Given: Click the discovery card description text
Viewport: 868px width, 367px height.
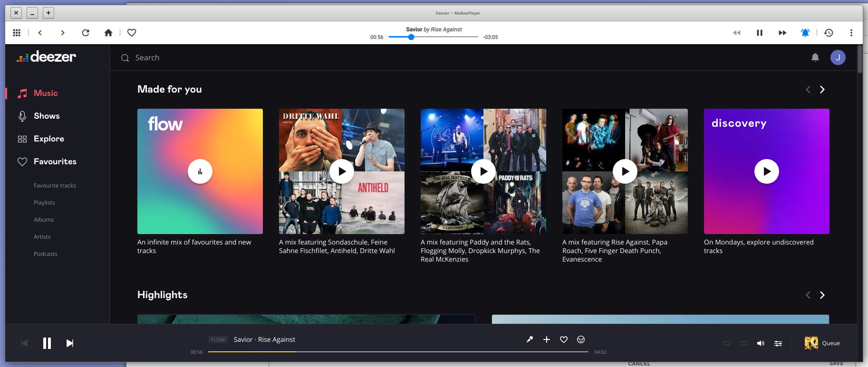Looking at the screenshot, I should (x=759, y=246).
